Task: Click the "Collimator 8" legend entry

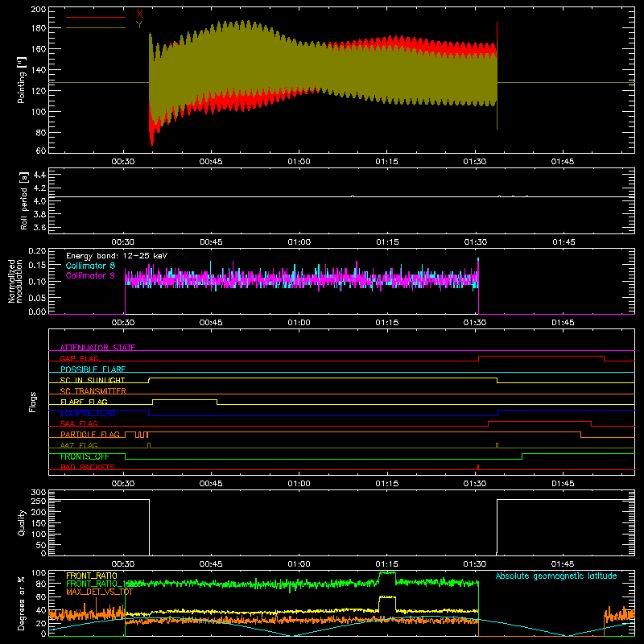Action: click(90, 266)
